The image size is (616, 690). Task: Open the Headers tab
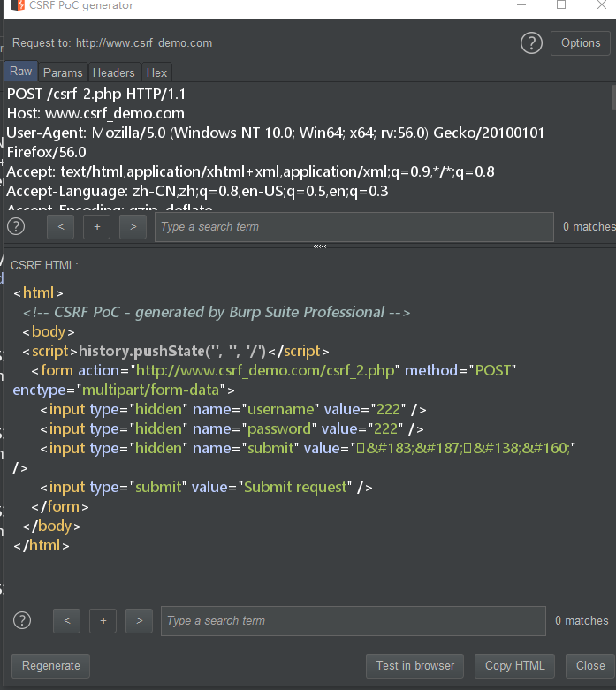tap(114, 72)
